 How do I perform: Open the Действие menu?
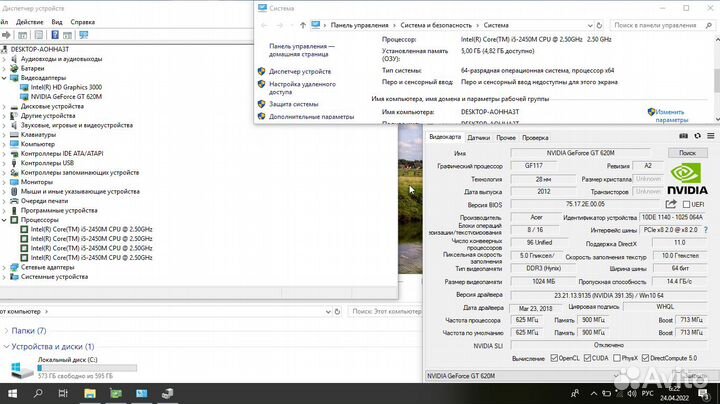pos(29,22)
